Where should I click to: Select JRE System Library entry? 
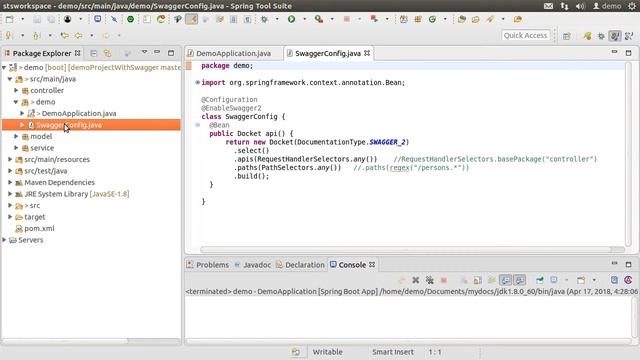(77, 194)
